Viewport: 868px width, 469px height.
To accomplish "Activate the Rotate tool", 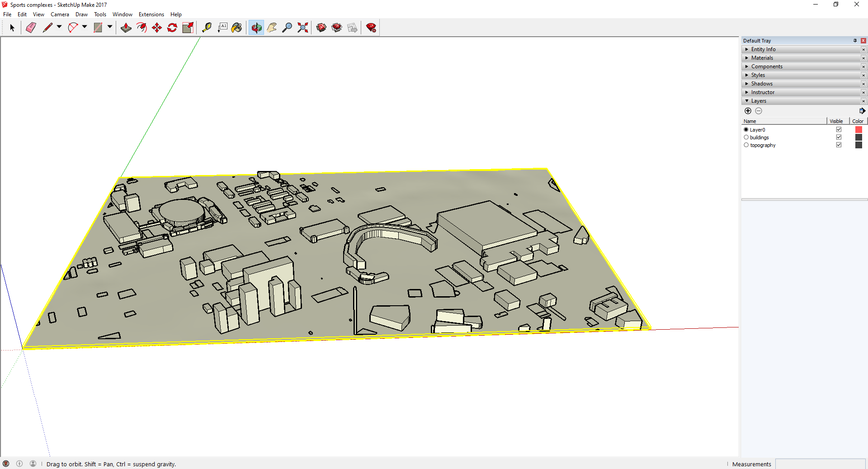I will tap(172, 28).
